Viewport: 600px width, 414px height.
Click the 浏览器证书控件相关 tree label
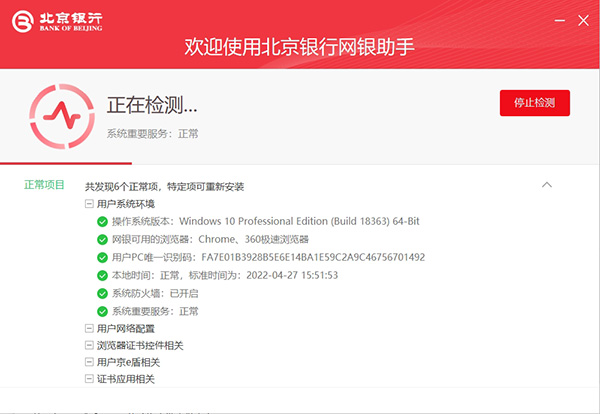[140, 346]
